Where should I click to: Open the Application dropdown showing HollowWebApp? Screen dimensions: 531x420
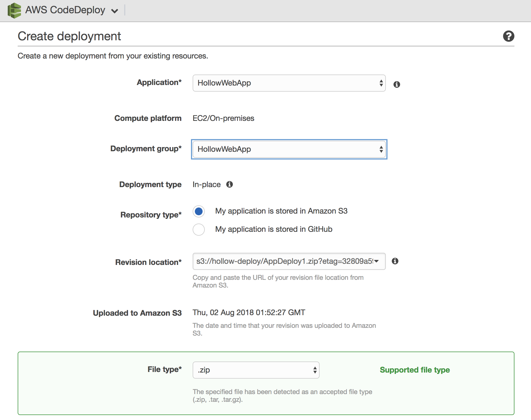point(289,83)
